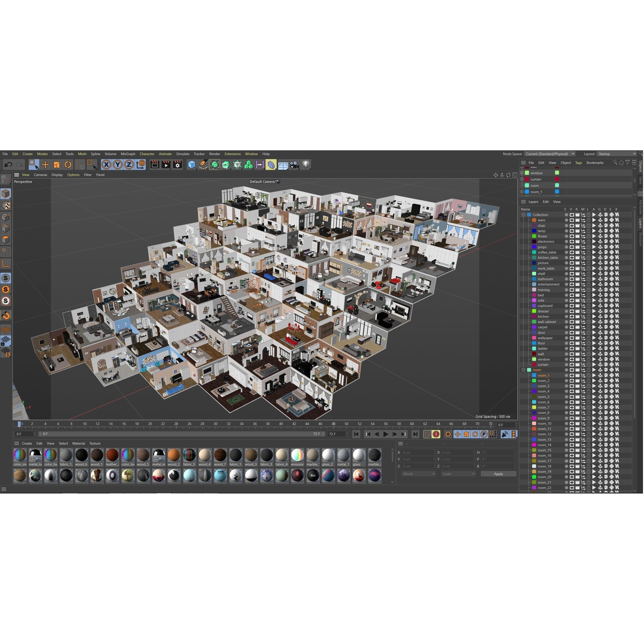644x644 pixels.
Task: Hide the room_10 layer with its eye toggle
Action: click(572, 424)
